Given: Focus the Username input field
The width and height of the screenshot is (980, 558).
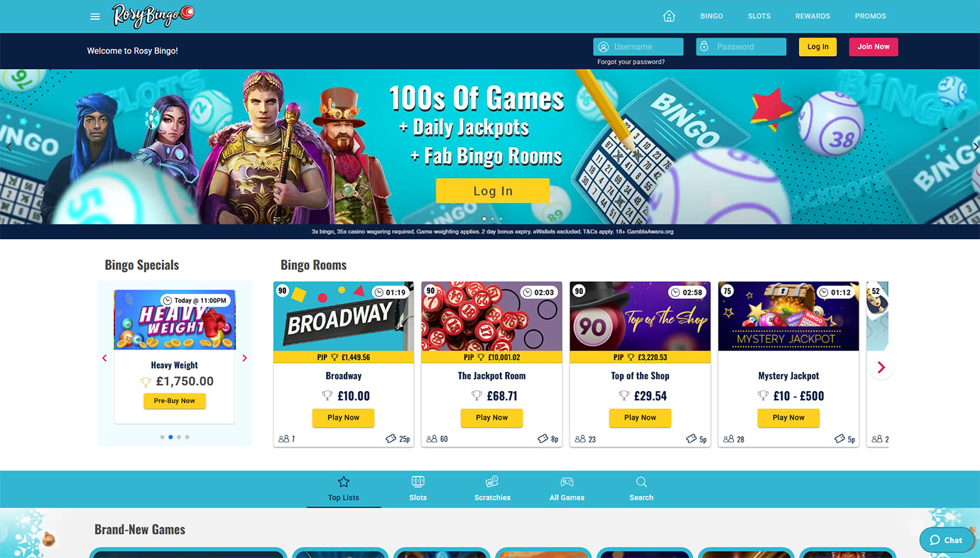Looking at the screenshot, I should 638,47.
